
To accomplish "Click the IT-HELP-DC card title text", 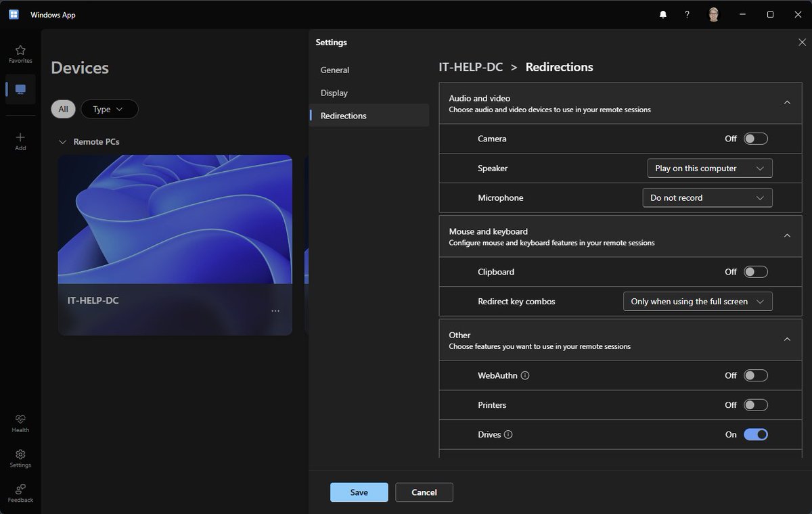I will 93,300.
